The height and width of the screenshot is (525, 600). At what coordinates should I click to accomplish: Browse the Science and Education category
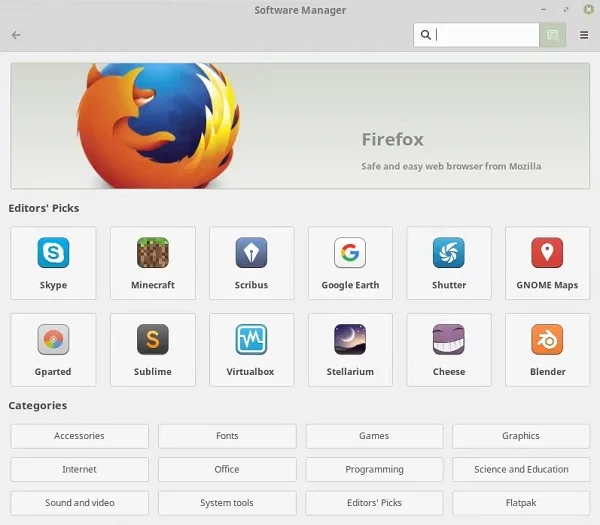tap(521, 469)
